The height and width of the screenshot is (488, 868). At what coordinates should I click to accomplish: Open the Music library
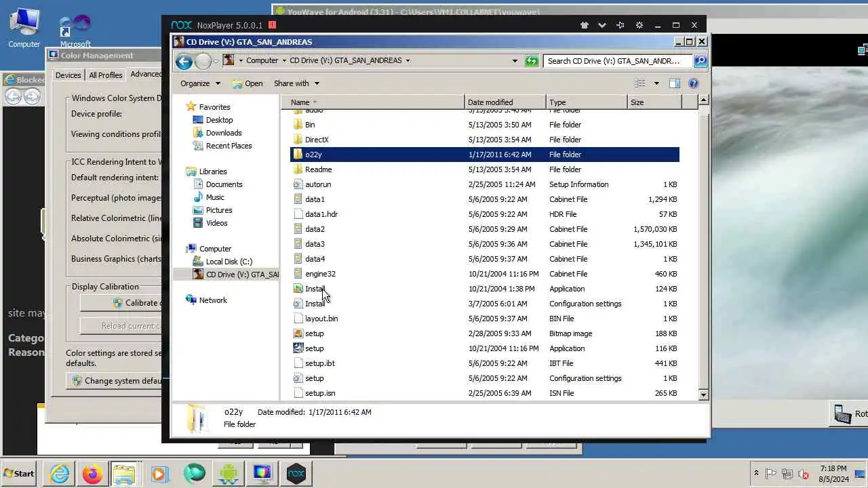(x=215, y=197)
